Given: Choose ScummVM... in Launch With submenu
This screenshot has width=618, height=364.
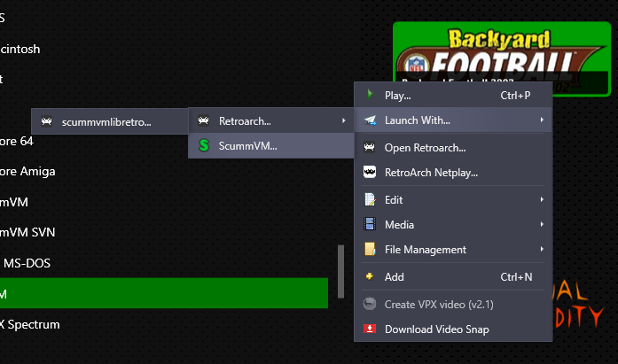Looking at the screenshot, I should [270, 145].
